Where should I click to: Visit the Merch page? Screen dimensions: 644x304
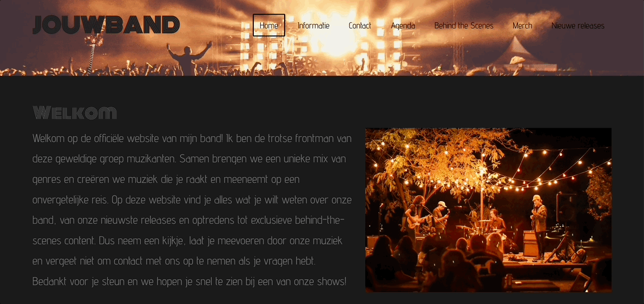pyautogui.click(x=522, y=25)
